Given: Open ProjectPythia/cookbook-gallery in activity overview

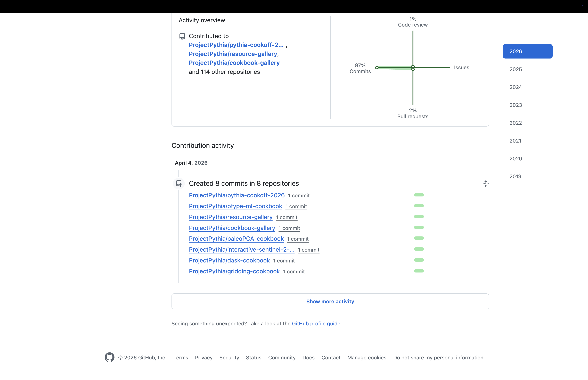Looking at the screenshot, I should tap(234, 63).
